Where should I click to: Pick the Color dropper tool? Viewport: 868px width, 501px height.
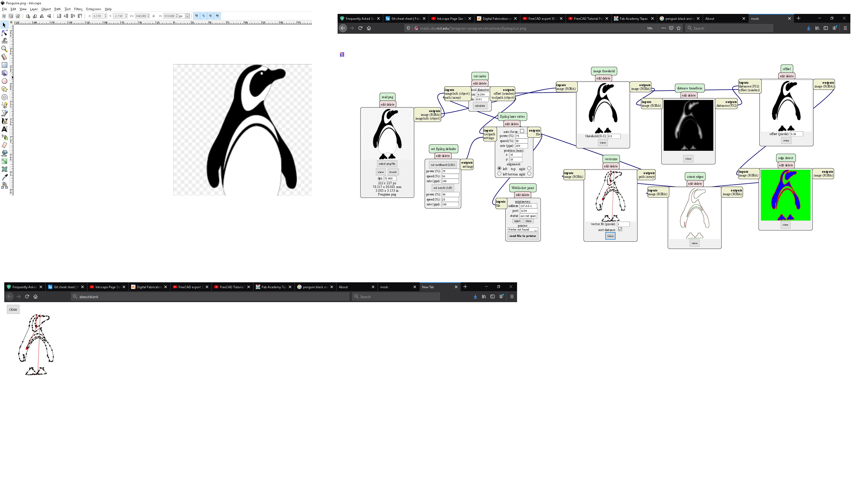pos(5,177)
